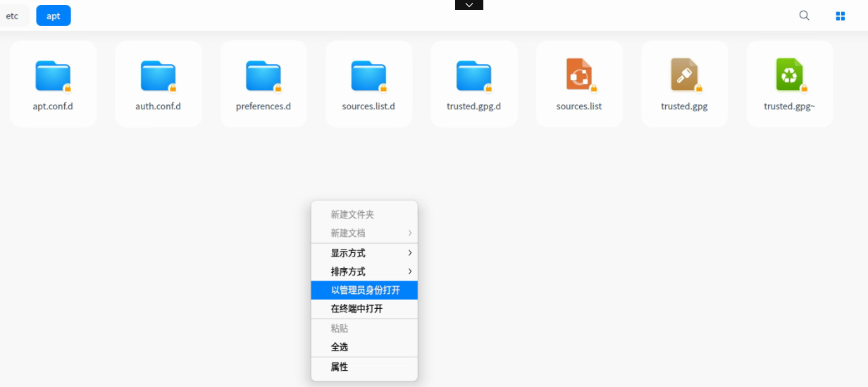Choose 新建文件夹 in the context menu
868x387 pixels.
pyautogui.click(x=364, y=215)
